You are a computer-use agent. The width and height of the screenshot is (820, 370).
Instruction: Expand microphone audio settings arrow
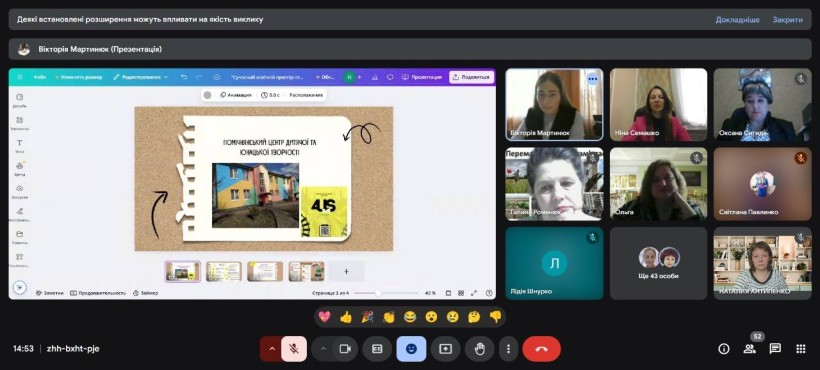point(271,349)
